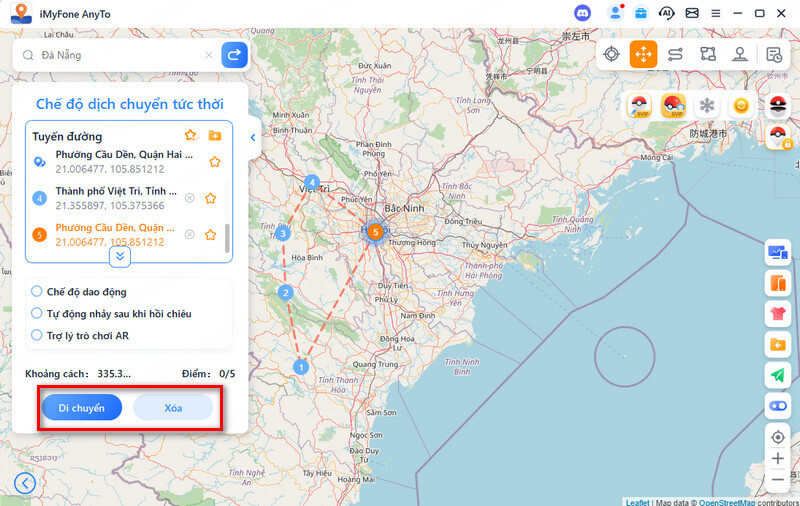Switch to two-spot route mode icon
The width and height of the screenshot is (800, 506).
click(x=676, y=54)
